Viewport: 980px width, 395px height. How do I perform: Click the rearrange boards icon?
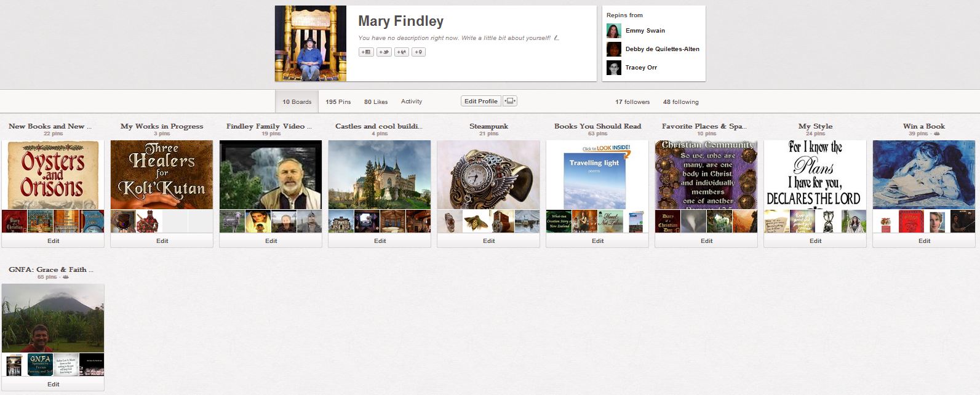510,102
